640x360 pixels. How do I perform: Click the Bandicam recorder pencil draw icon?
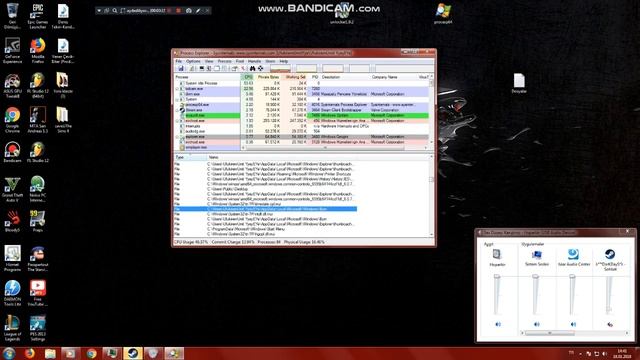[x=198, y=11]
